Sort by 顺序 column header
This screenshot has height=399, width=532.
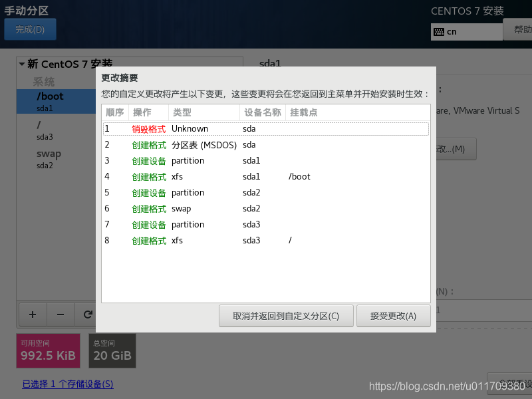click(115, 112)
